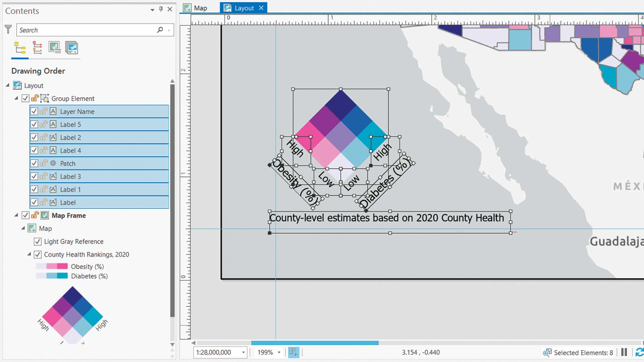
Task: Open the map scale dropdown
Action: pos(243,352)
